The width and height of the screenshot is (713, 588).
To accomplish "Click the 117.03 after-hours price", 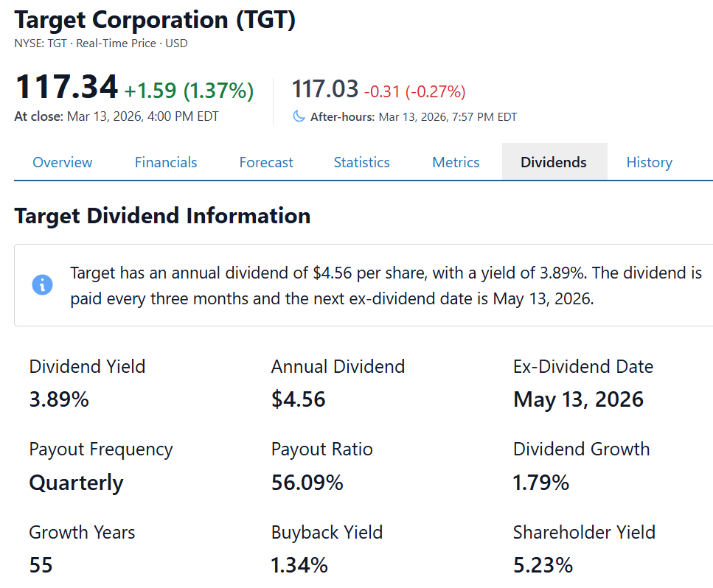I will tap(325, 89).
